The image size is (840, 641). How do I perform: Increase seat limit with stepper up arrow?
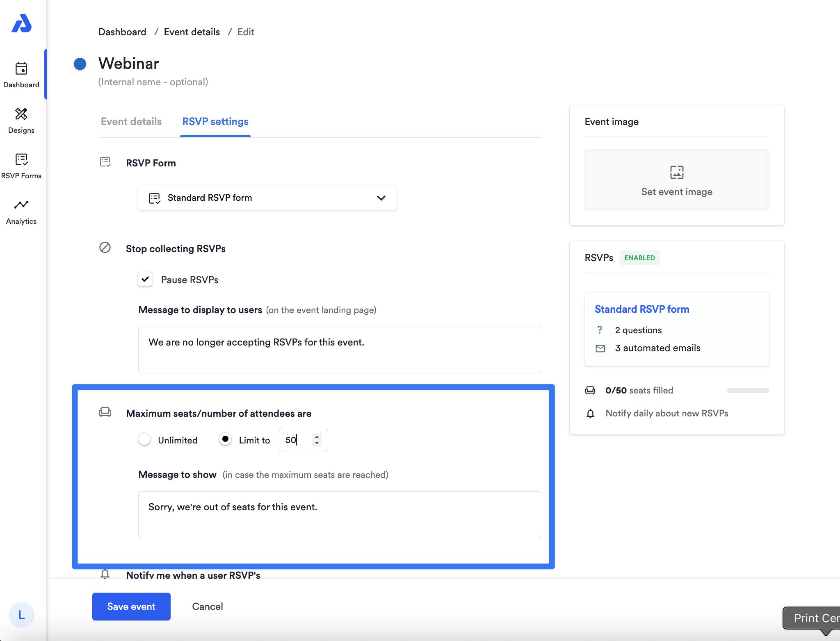point(317,436)
